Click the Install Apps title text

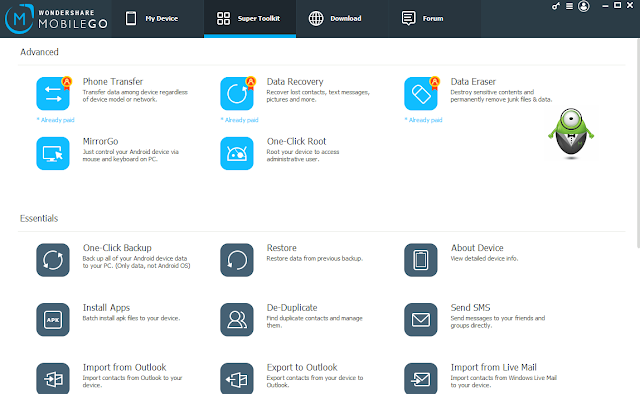pyautogui.click(x=106, y=308)
